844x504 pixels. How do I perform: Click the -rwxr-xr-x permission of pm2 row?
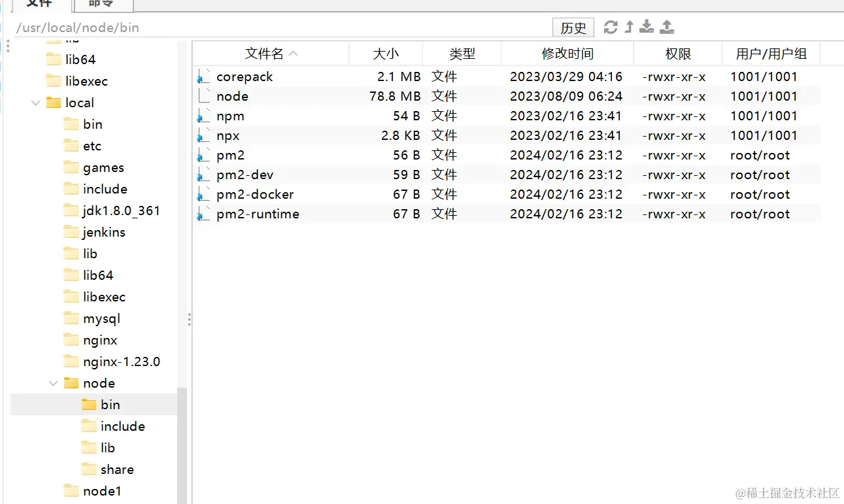pyautogui.click(x=674, y=156)
